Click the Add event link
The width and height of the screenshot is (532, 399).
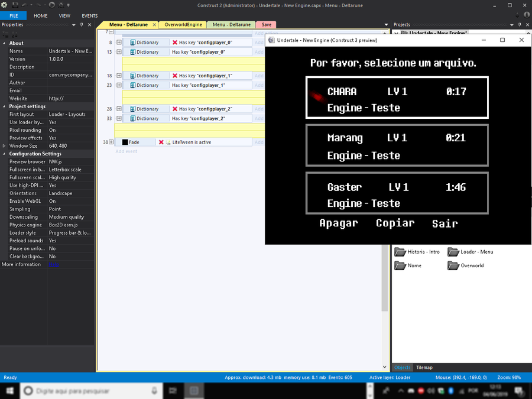tap(126, 151)
